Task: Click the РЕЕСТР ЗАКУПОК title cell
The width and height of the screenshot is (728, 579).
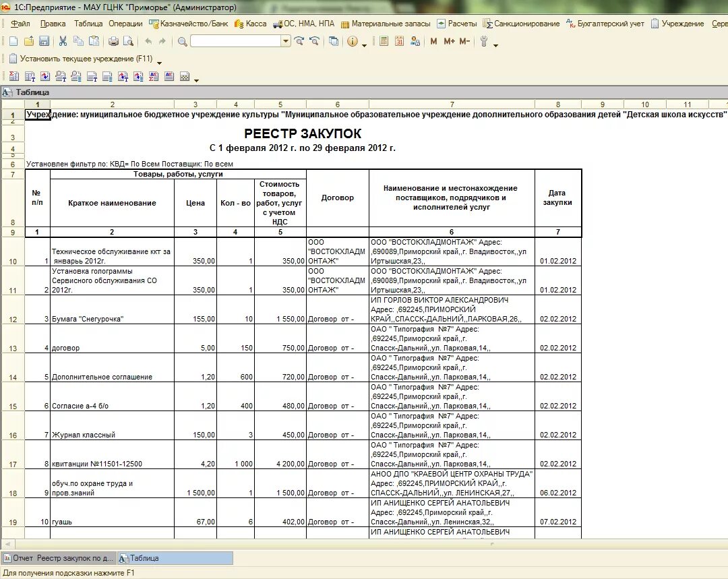Action: pyautogui.click(x=303, y=133)
